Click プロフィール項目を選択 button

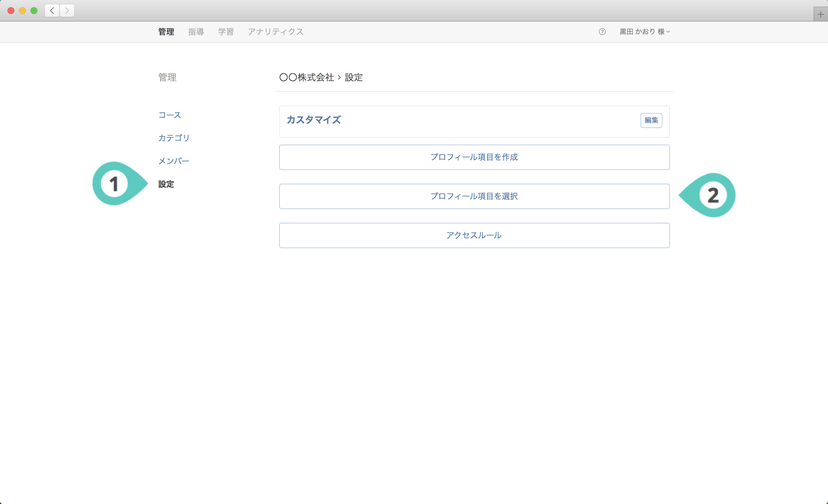(474, 196)
